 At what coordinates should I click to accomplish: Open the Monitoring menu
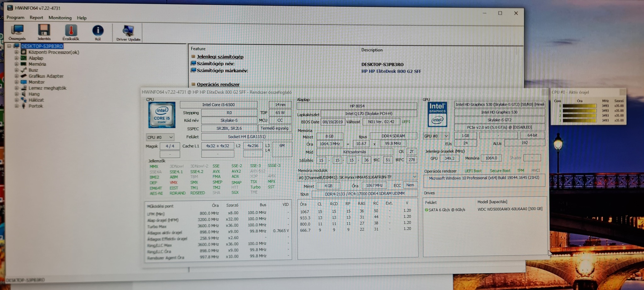point(60,18)
